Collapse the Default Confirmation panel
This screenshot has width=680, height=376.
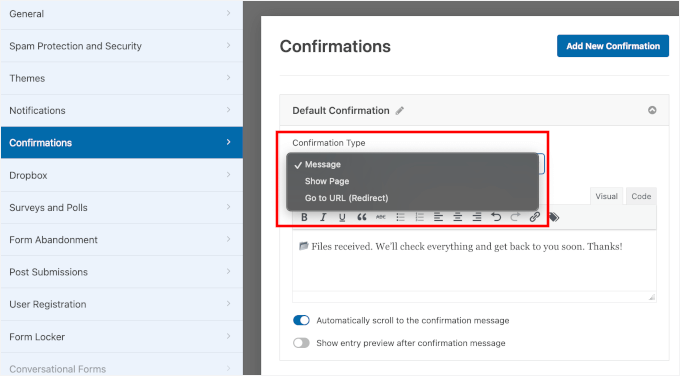(x=652, y=110)
